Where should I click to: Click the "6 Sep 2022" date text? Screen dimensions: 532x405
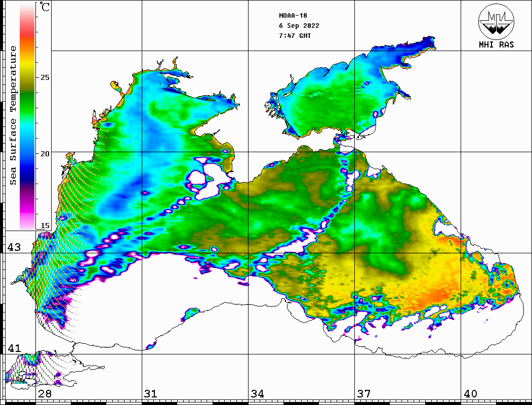[299, 26]
